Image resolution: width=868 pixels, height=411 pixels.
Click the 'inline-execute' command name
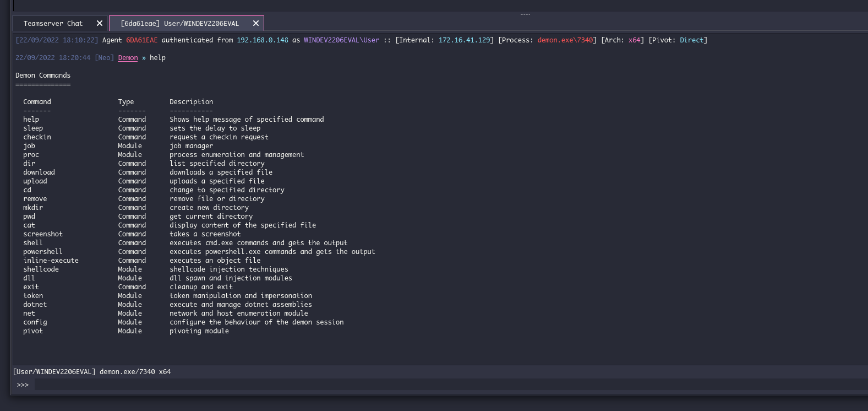coord(51,260)
